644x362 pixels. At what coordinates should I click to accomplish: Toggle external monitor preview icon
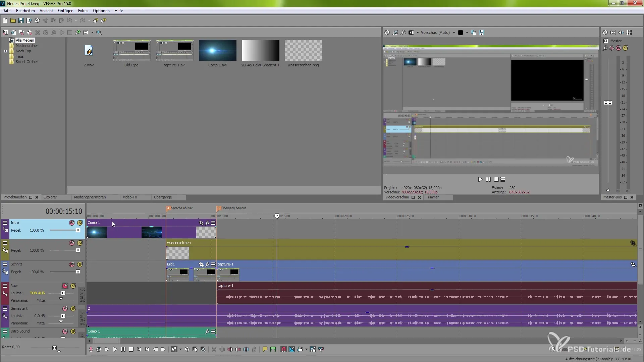tap(395, 33)
